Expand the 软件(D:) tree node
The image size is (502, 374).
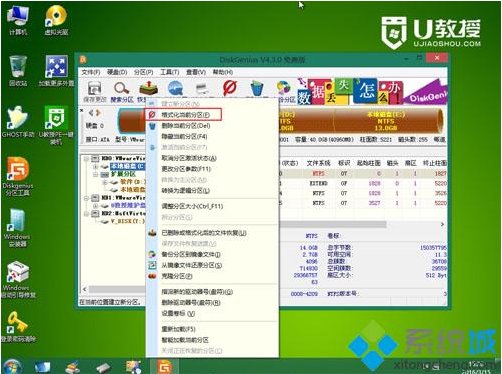pos(105,182)
